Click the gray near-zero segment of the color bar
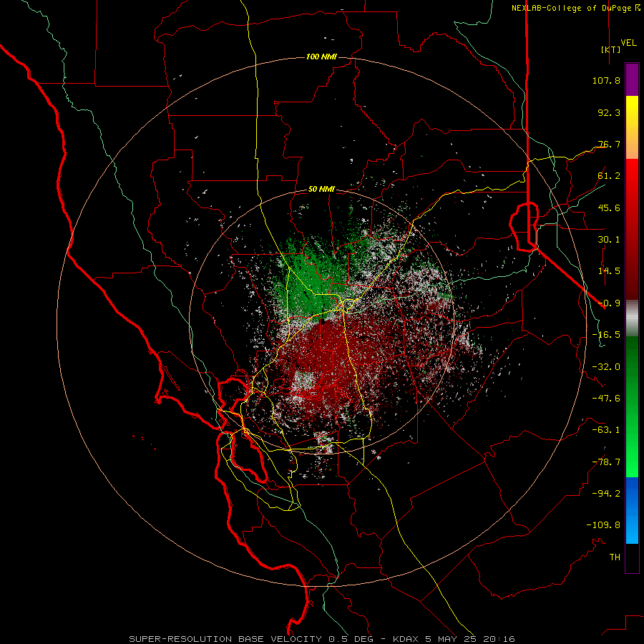644x644 pixels. click(x=632, y=318)
